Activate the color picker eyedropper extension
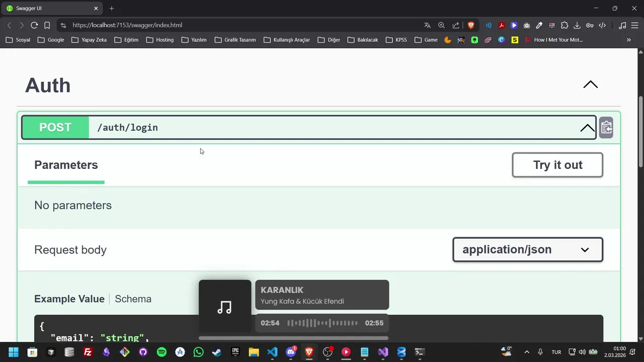 click(539, 25)
